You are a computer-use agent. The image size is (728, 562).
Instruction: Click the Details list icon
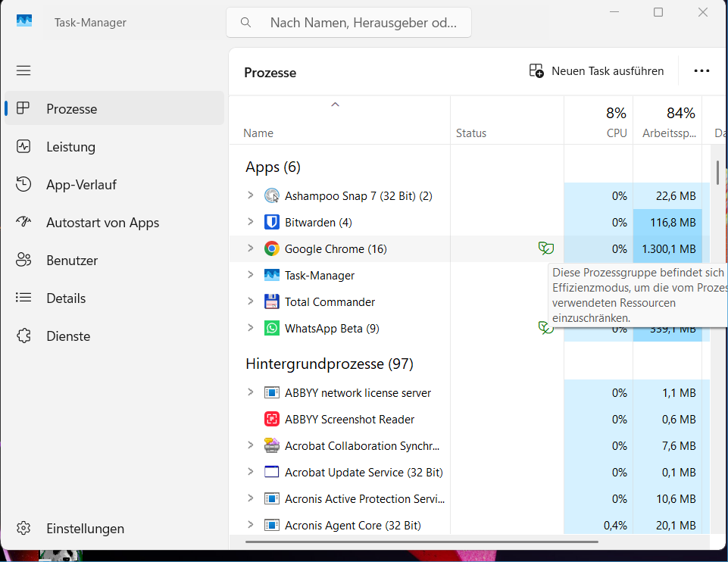click(23, 298)
